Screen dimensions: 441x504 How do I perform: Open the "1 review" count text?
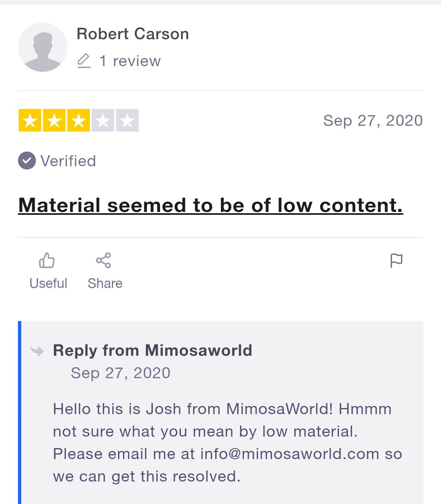click(x=130, y=61)
